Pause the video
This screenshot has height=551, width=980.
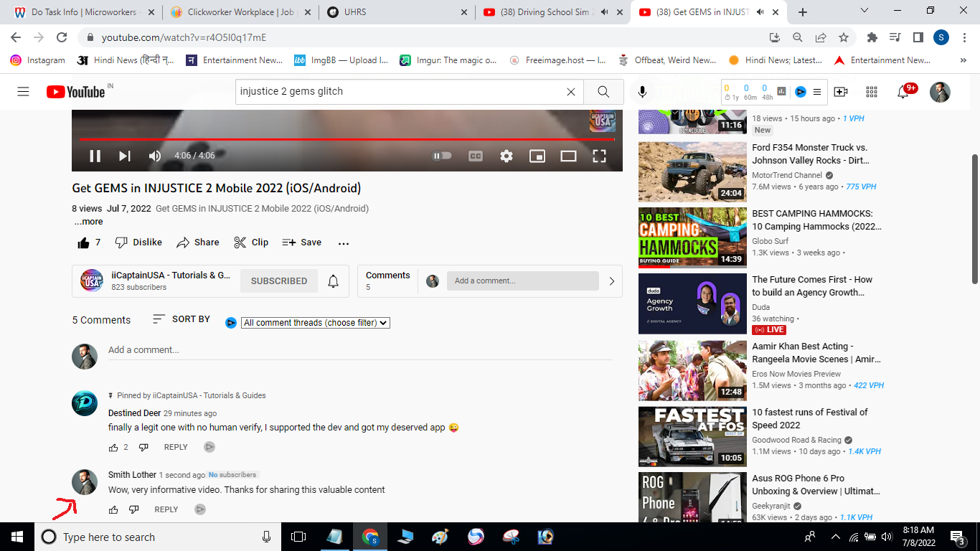(x=95, y=156)
